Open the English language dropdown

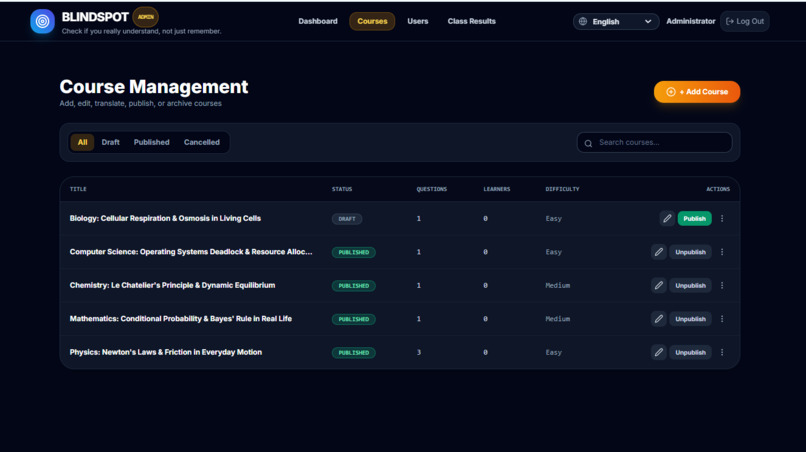(616, 22)
